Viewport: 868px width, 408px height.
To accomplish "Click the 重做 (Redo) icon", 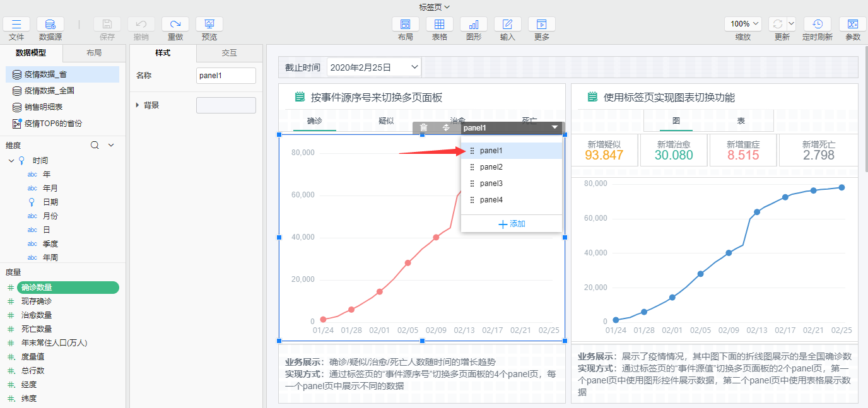I will click(x=175, y=25).
